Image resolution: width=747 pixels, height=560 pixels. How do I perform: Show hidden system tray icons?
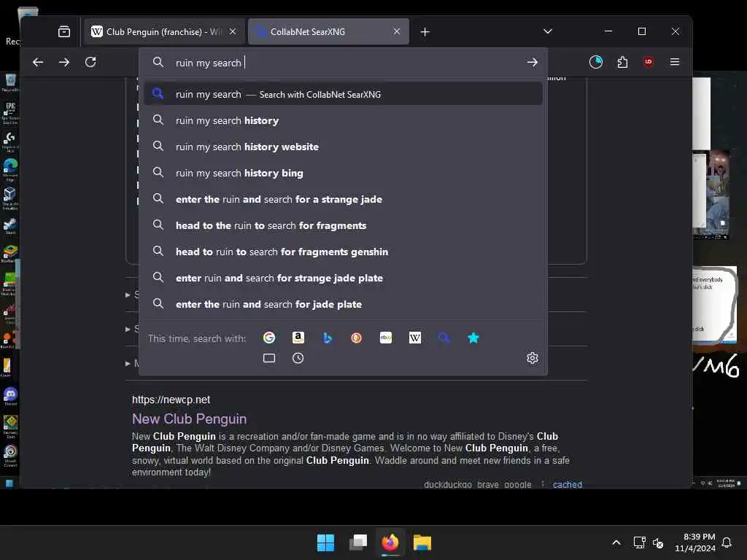(616, 542)
